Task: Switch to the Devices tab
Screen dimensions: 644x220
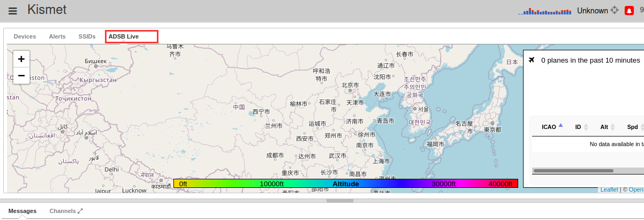Action: [25, 36]
